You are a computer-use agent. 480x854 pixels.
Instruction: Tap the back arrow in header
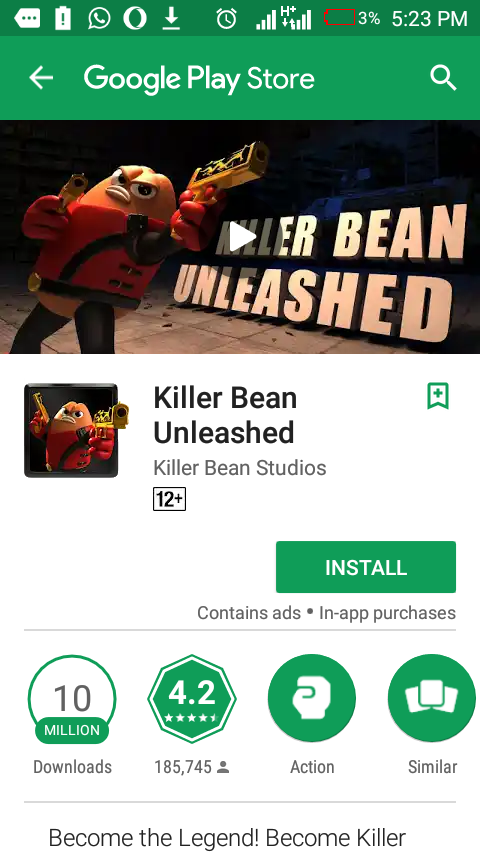(x=41, y=78)
